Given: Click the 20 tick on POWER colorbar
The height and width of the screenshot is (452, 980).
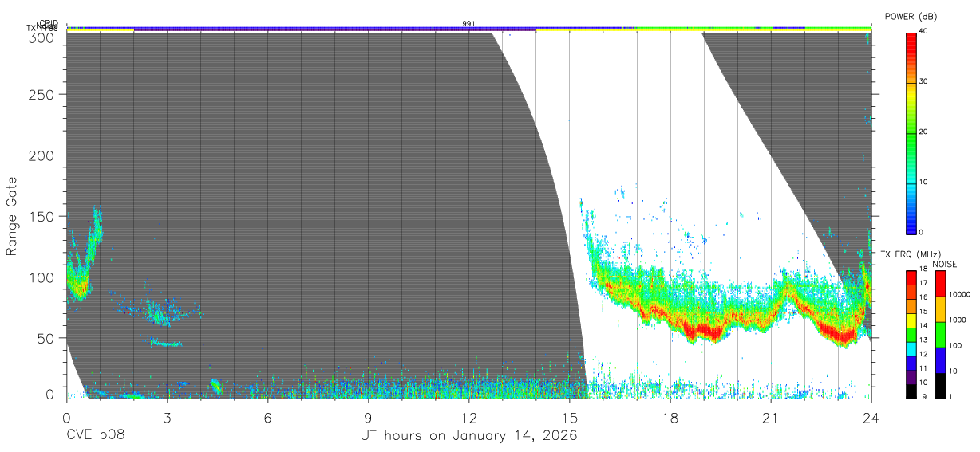Looking at the screenshot, I should pyautogui.click(x=924, y=132).
